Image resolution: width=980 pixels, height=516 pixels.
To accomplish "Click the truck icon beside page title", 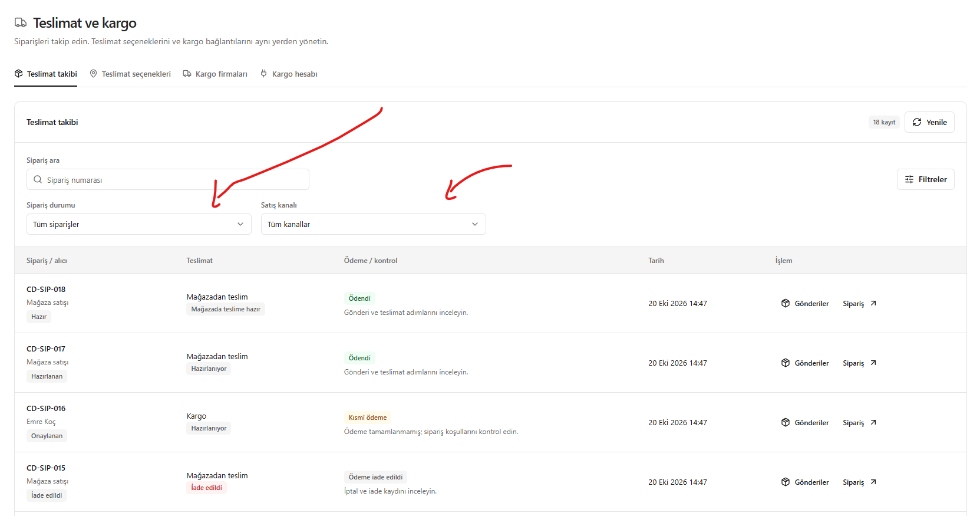I will coord(21,23).
